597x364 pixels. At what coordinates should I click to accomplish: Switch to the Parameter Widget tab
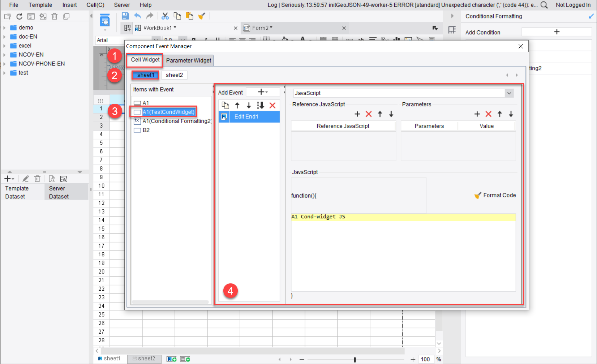tap(189, 60)
